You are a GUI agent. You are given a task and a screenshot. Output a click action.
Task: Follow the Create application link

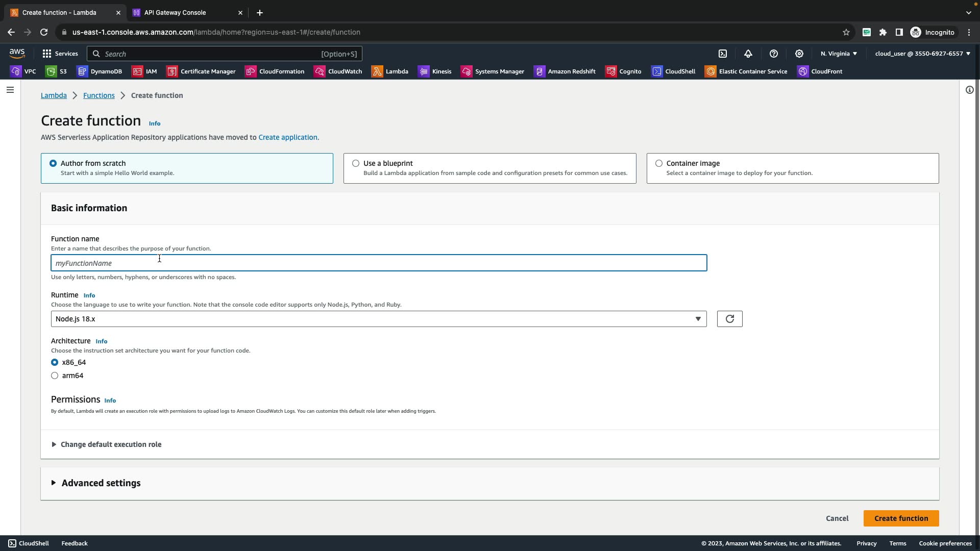click(x=287, y=137)
